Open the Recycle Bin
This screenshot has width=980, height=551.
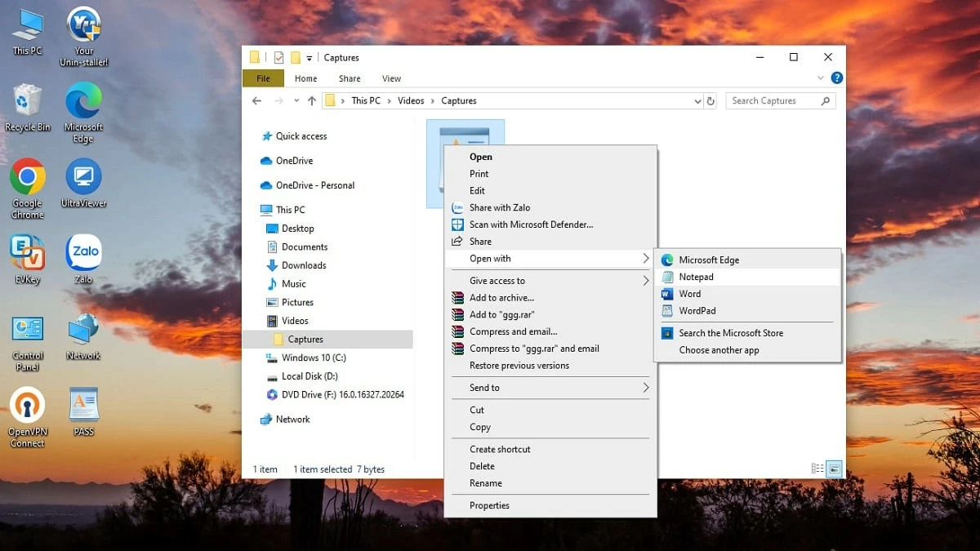click(27, 100)
